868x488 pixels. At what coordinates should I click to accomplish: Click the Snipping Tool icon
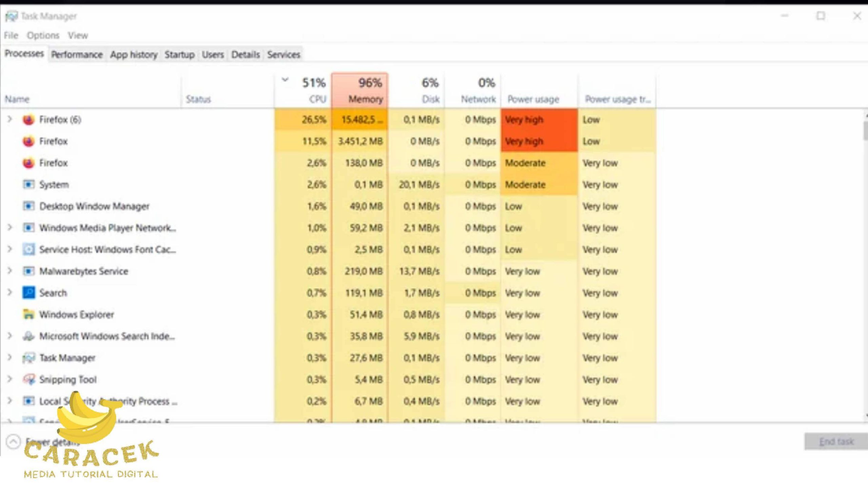[28, 380]
